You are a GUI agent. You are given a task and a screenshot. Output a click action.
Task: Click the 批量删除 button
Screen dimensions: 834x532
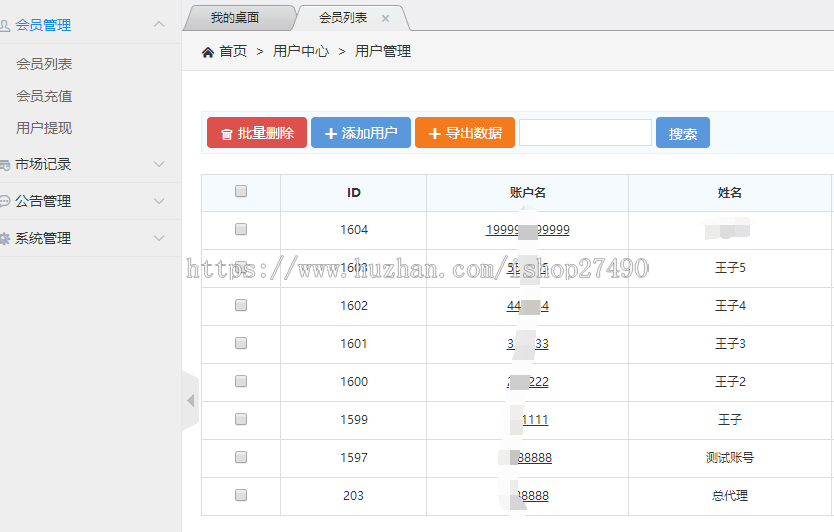click(257, 132)
